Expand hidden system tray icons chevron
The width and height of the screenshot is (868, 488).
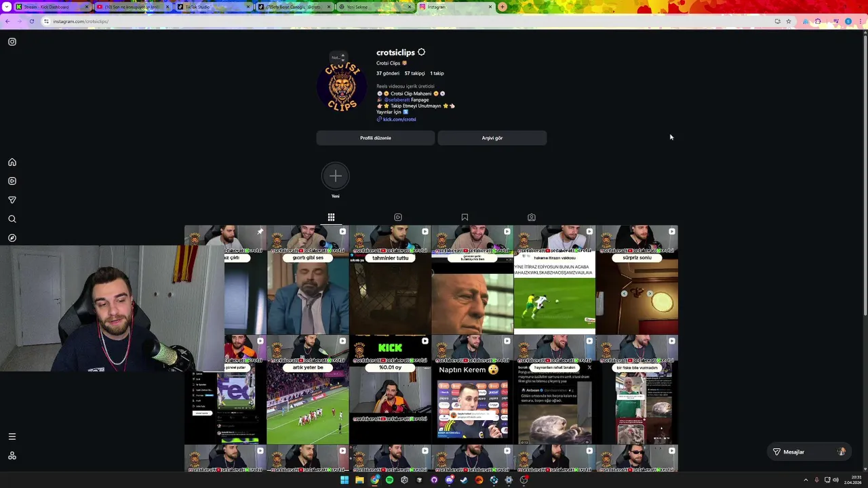coord(804,480)
